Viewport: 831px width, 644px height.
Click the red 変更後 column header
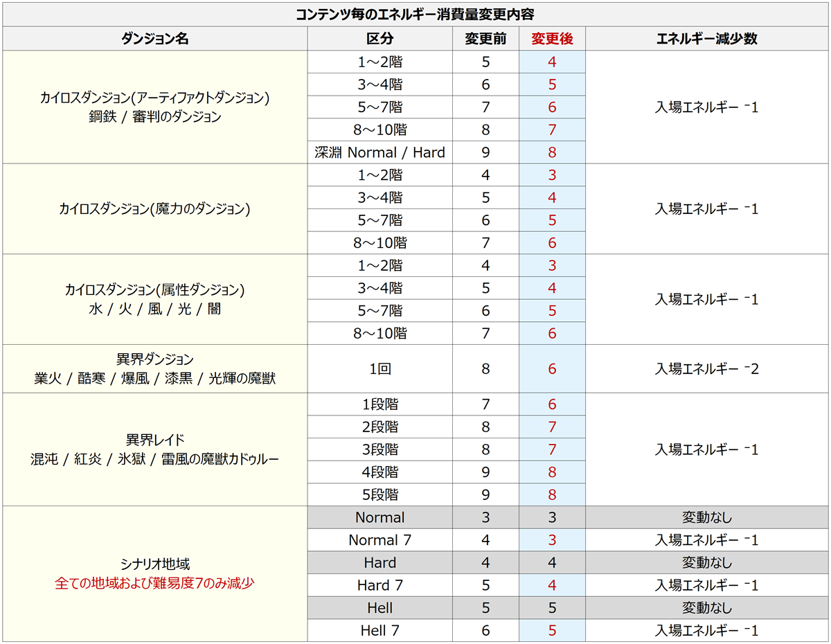pyautogui.click(x=552, y=39)
